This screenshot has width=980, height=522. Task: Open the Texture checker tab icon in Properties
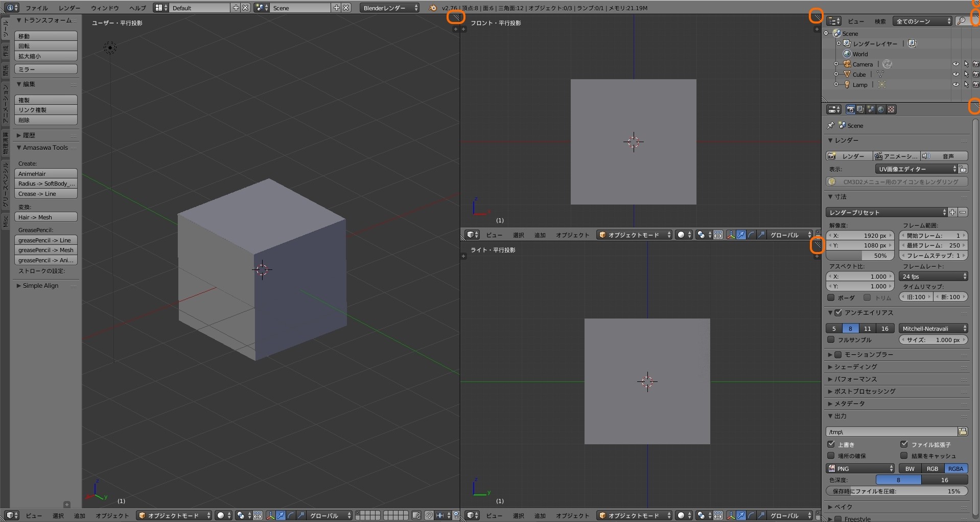(891, 109)
